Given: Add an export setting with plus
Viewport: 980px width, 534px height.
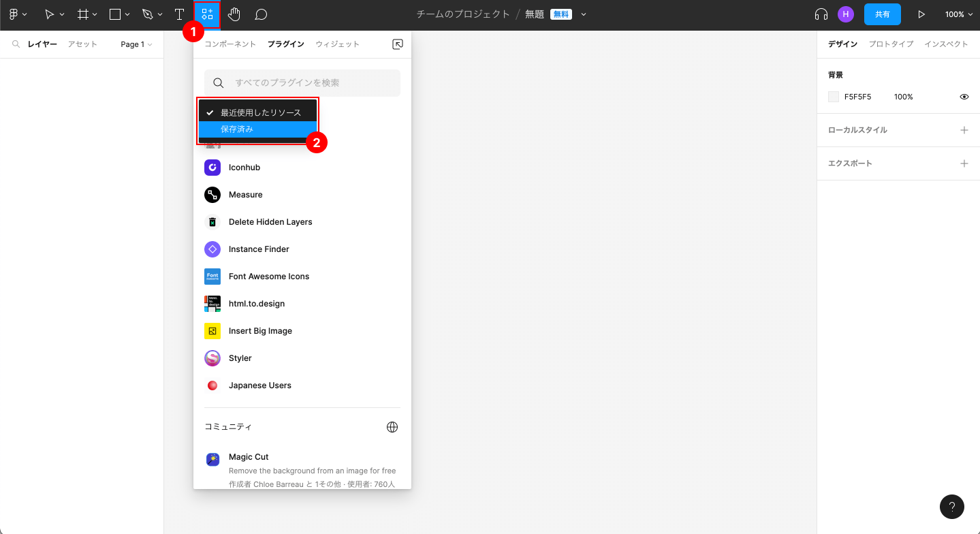Looking at the screenshot, I should (x=964, y=163).
